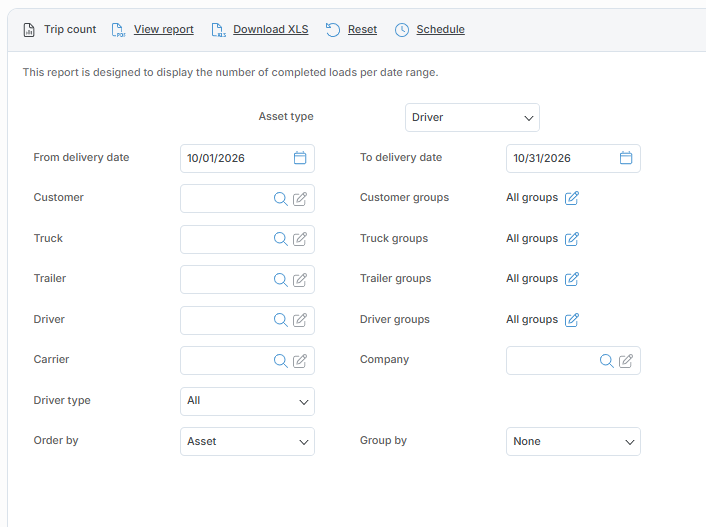Open calendar for From delivery date

(300, 158)
